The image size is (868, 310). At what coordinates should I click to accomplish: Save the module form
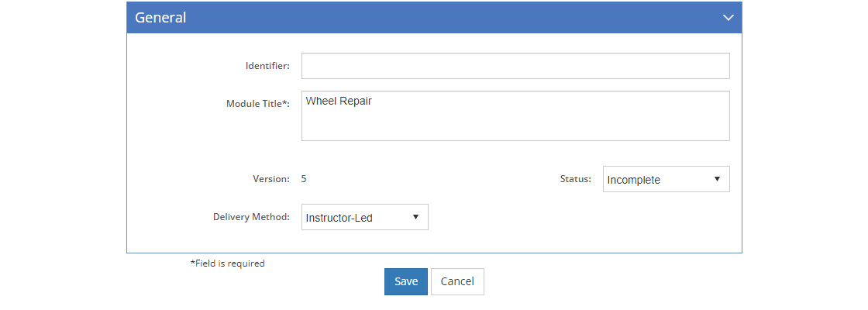pos(405,281)
